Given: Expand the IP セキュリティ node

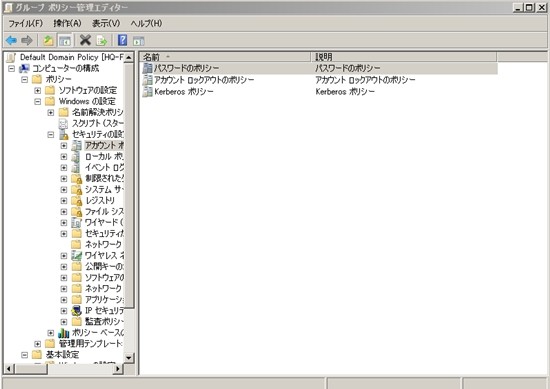Looking at the screenshot, I should click(63, 311).
